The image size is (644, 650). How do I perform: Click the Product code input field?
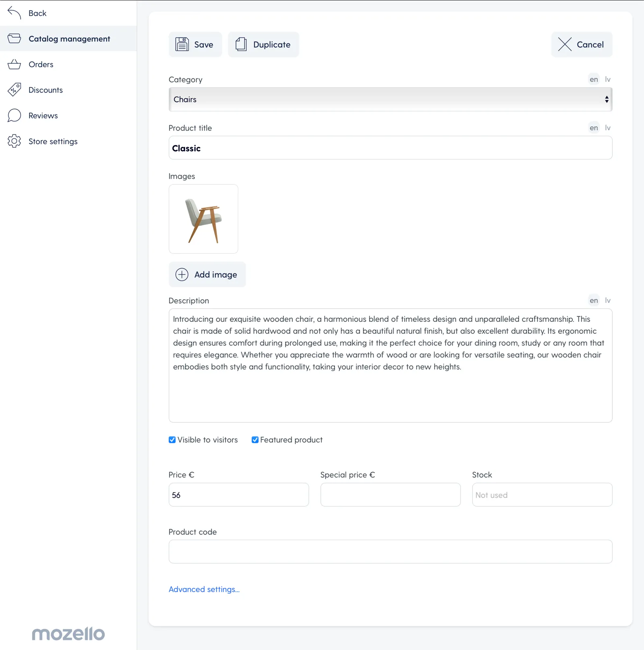point(390,552)
